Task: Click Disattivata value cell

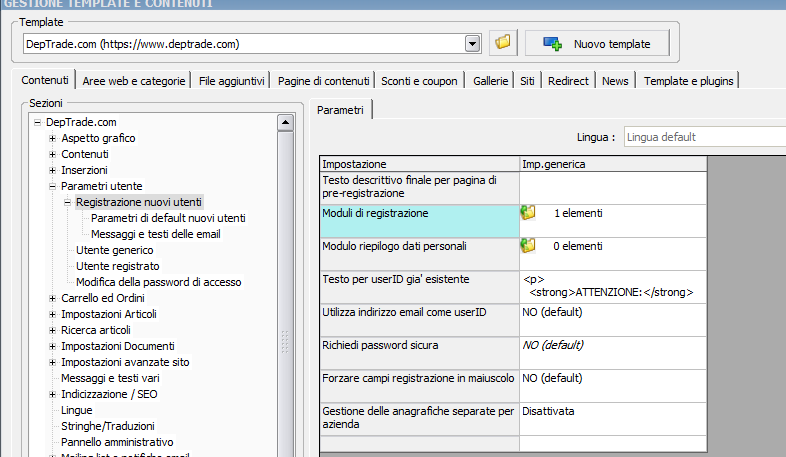Action: point(614,419)
